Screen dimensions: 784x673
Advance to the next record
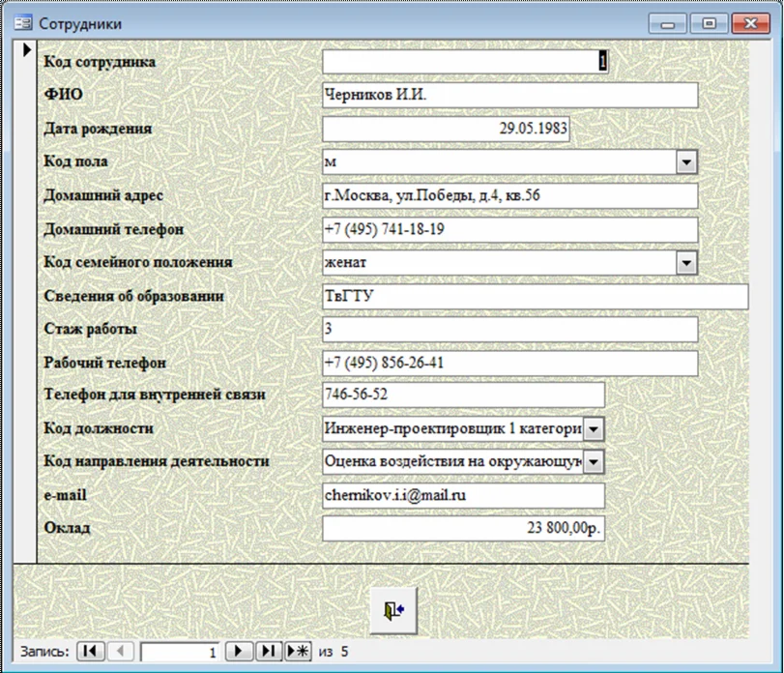click(x=238, y=651)
